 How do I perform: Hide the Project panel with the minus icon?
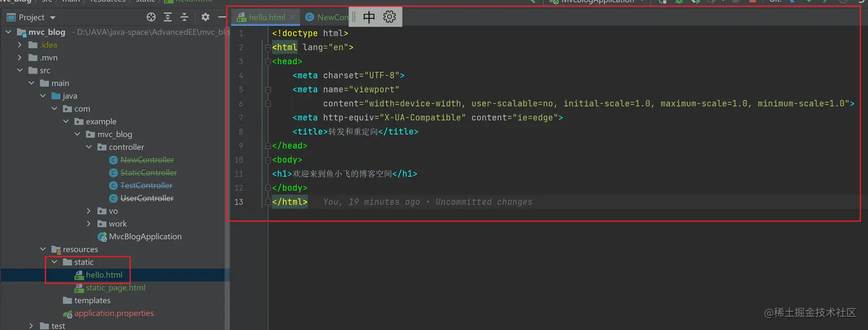222,17
